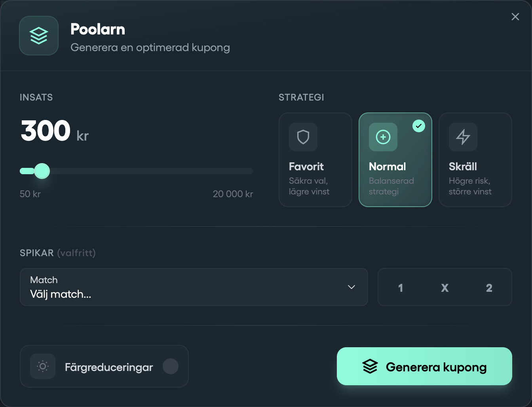
Task: Click the green checkmark badge on Normal
Action: (419, 126)
